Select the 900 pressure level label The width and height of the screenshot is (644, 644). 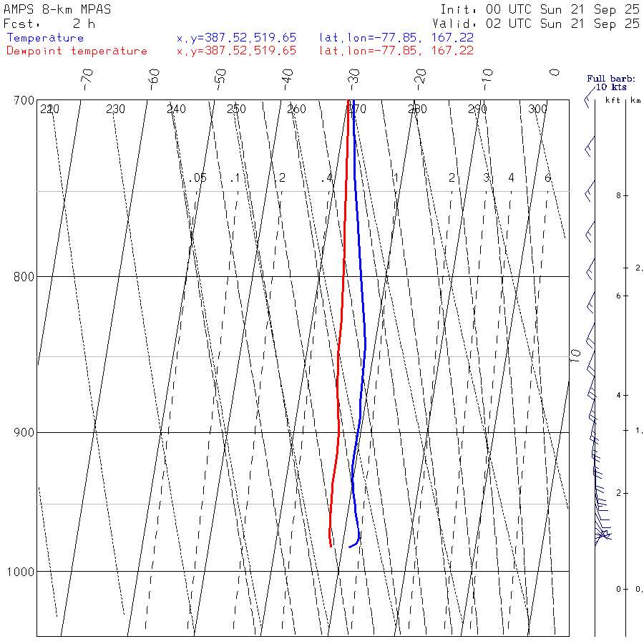tap(24, 432)
